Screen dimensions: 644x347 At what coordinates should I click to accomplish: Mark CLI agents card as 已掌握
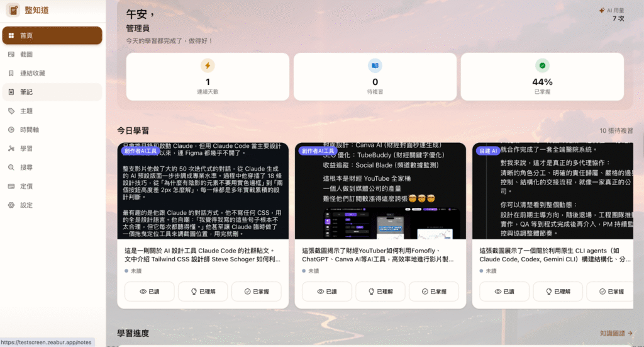pyautogui.click(x=610, y=292)
